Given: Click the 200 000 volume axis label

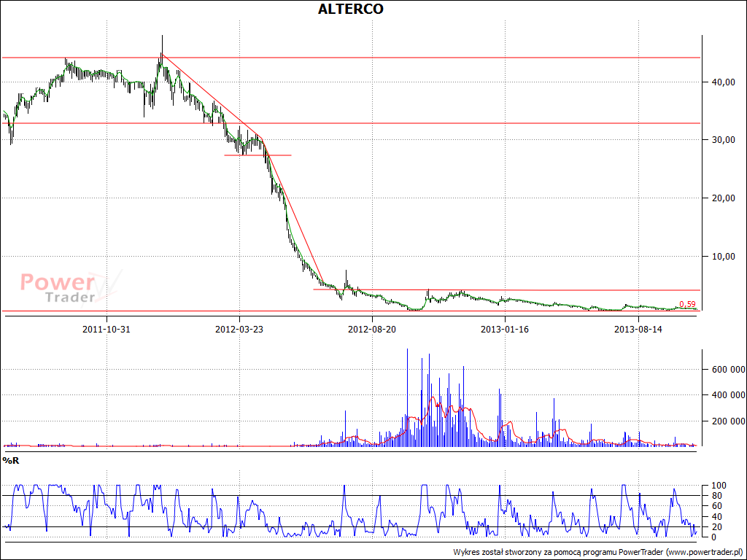Looking at the screenshot, I should (x=729, y=421).
